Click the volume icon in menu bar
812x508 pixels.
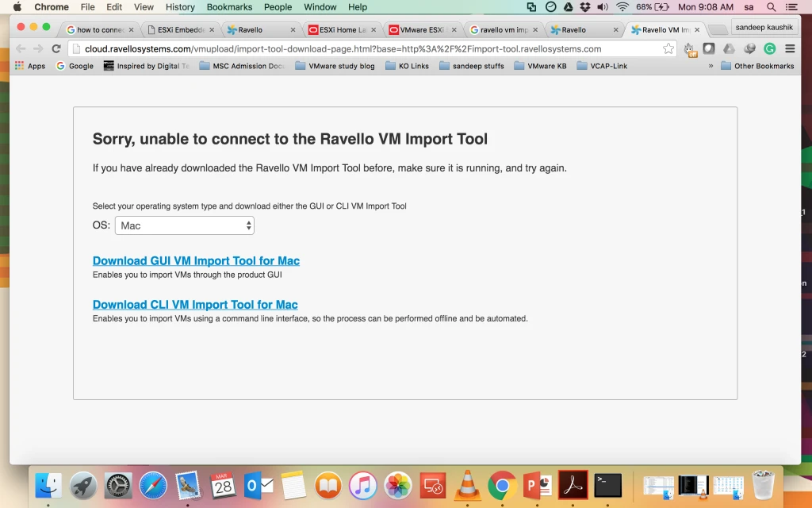[x=603, y=7]
